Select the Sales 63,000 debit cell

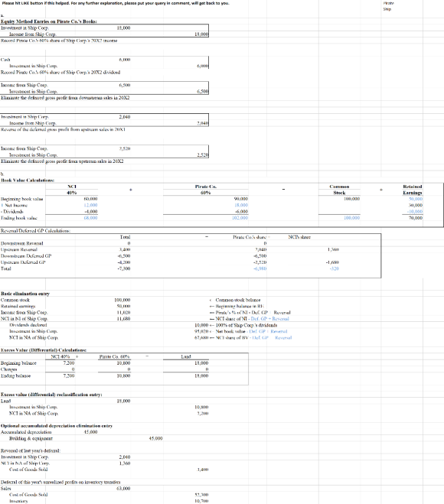point(123,489)
